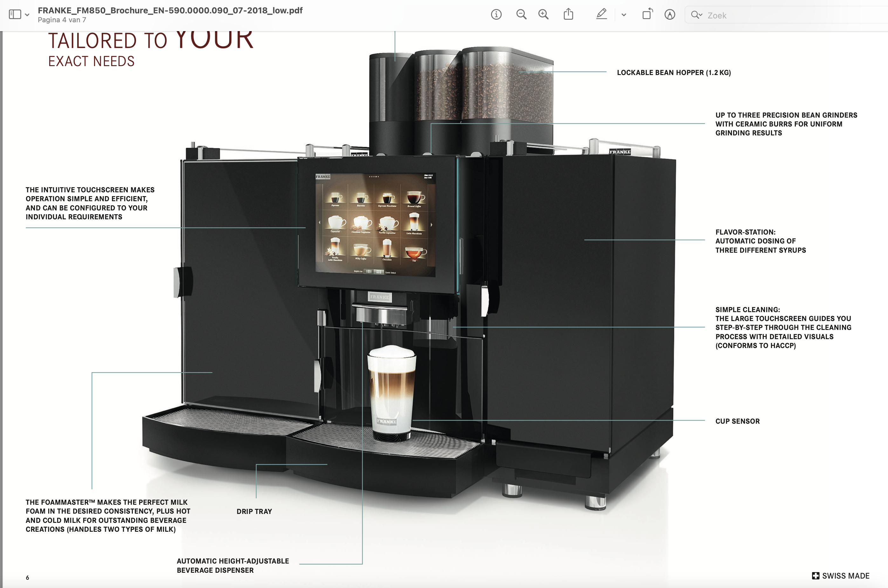Expand the highlight color dropdown arrow
This screenshot has width=888, height=588.
click(x=624, y=15)
